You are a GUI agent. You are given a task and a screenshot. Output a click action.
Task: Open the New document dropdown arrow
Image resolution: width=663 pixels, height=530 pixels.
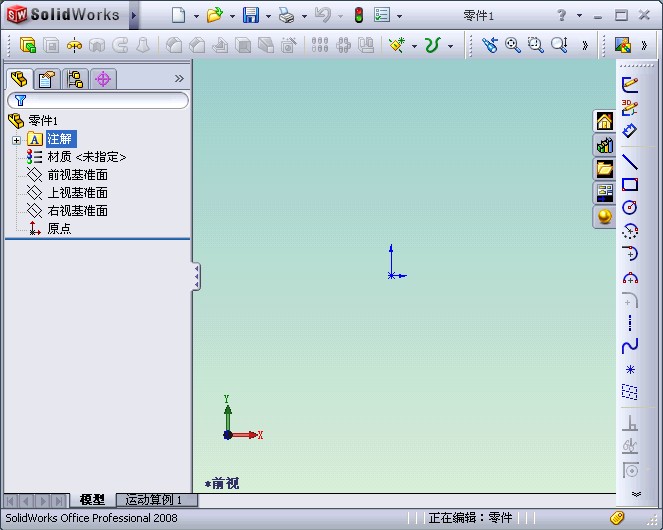pos(196,16)
